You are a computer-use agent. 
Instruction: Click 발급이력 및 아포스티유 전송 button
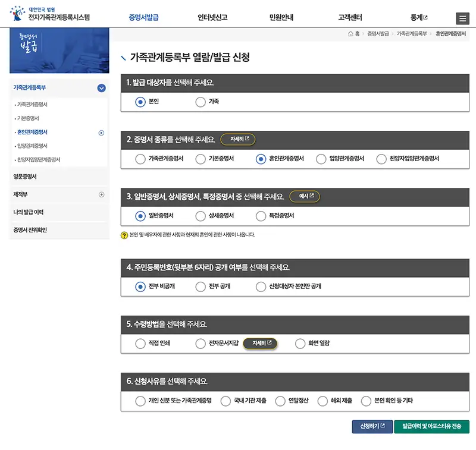(x=432, y=426)
